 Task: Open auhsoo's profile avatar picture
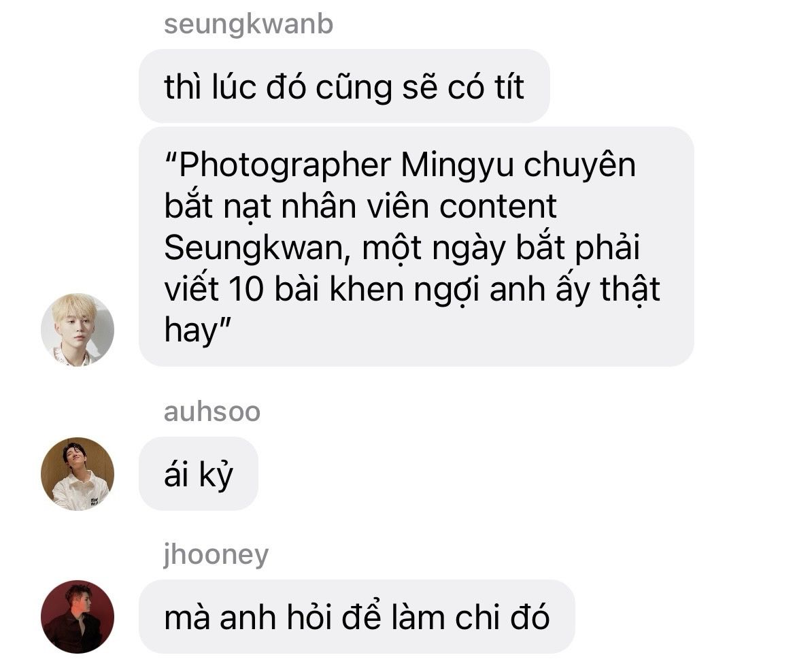coord(78,473)
